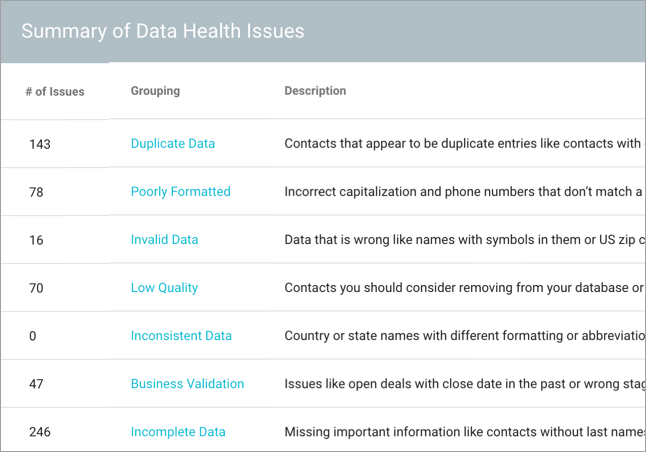This screenshot has width=646, height=452.
Task: Click the Grouping column header
Action: click(155, 90)
